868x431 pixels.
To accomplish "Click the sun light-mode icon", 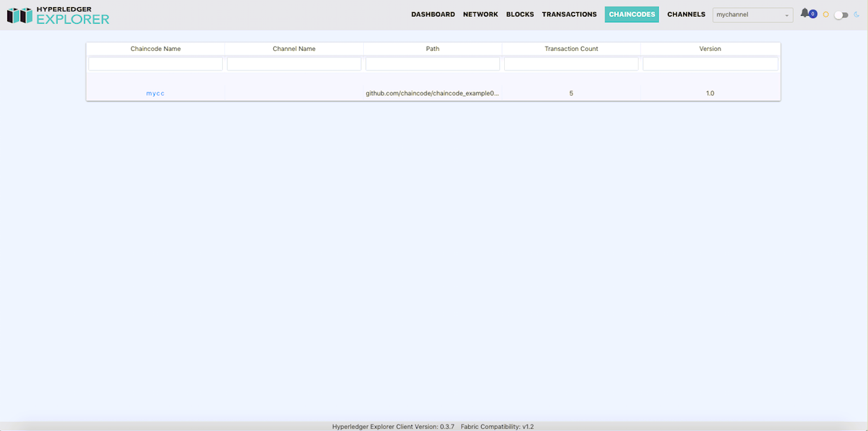I will [x=826, y=14].
